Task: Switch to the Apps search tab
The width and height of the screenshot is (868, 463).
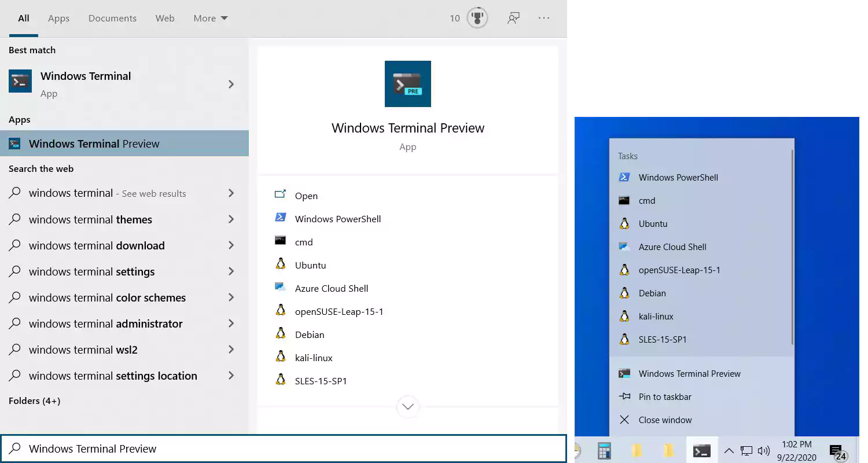Action: pyautogui.click(x=58, y=18)
